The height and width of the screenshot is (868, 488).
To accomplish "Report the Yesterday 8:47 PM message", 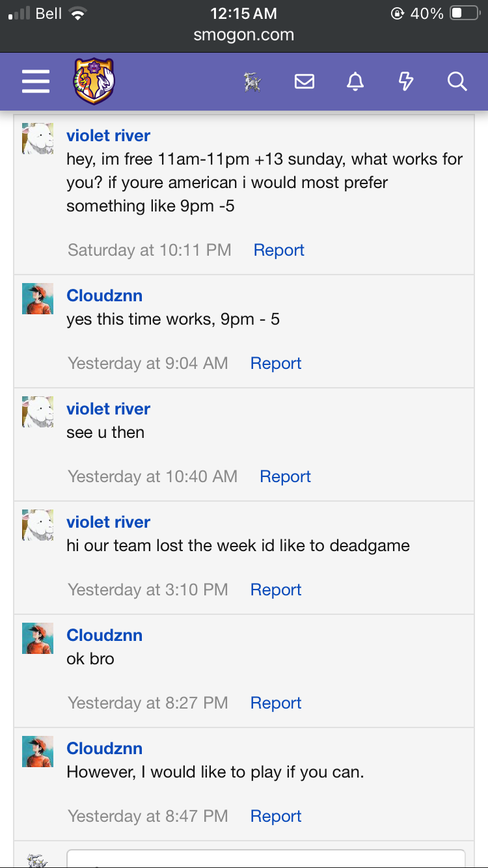I will pyautogui.click(x=276, y=816).
